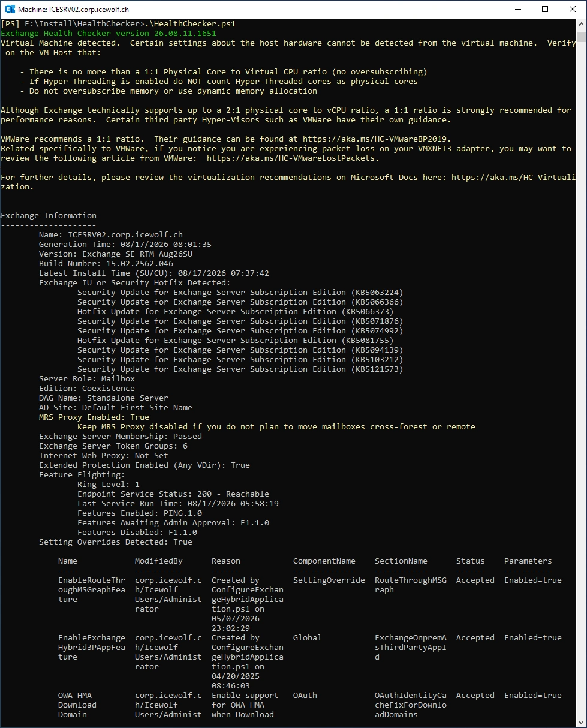
Task: Click the 'ComponentName' column header
Action: pyautogui.click(x=324, y=561)
